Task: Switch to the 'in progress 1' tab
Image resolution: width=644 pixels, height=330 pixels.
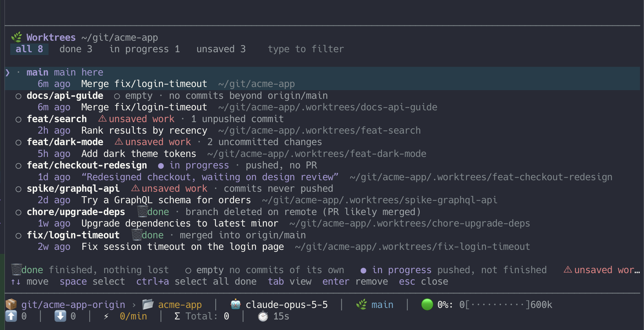Action: pos(145,49)
